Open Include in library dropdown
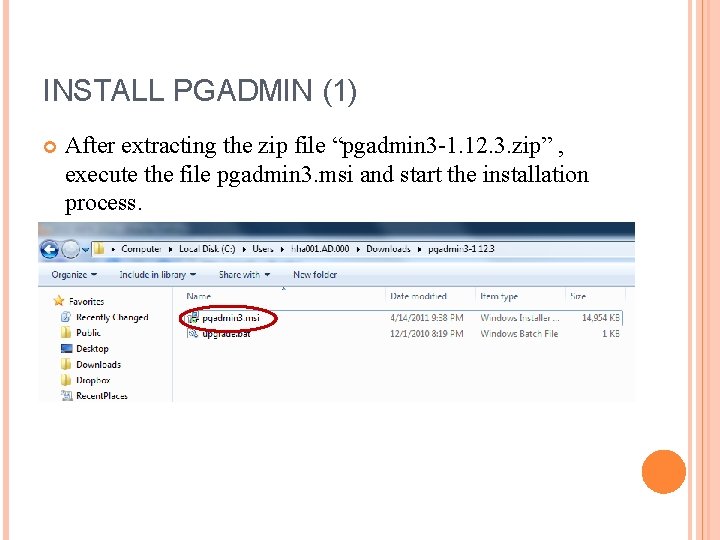Screen dimensions: 720x540 pyautogui.click(x=158, y=275)
